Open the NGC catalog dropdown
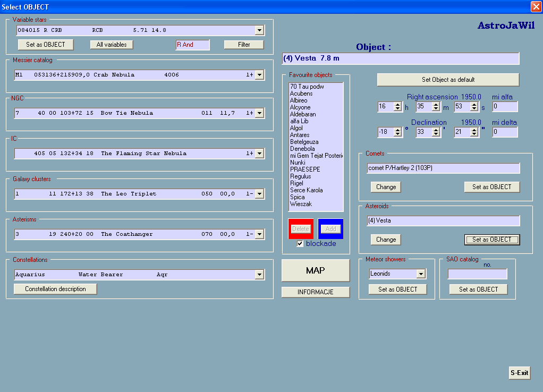543x392 pixels. [x=259, y=113]
